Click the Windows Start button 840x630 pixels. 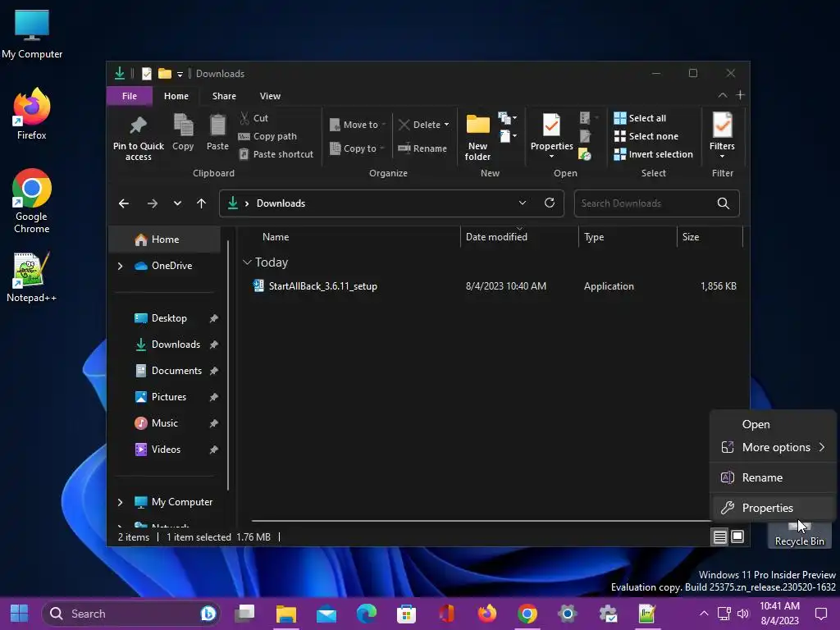pos(20,614)
